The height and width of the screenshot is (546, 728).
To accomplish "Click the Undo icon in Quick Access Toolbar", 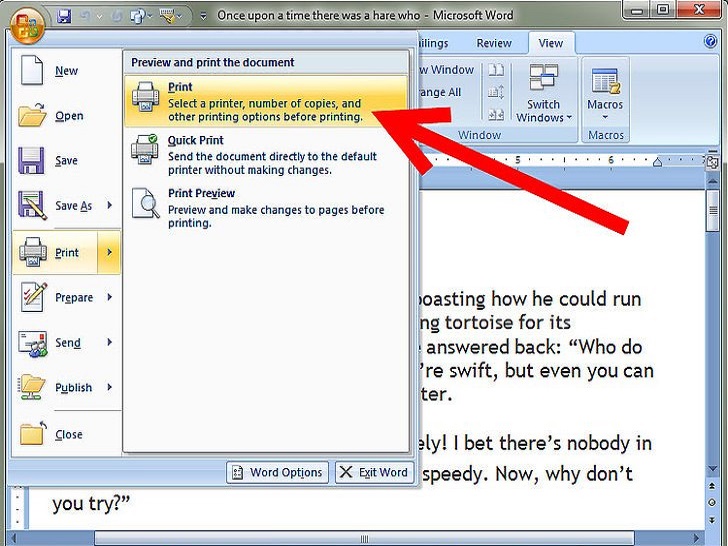I will tap(85, 16).
